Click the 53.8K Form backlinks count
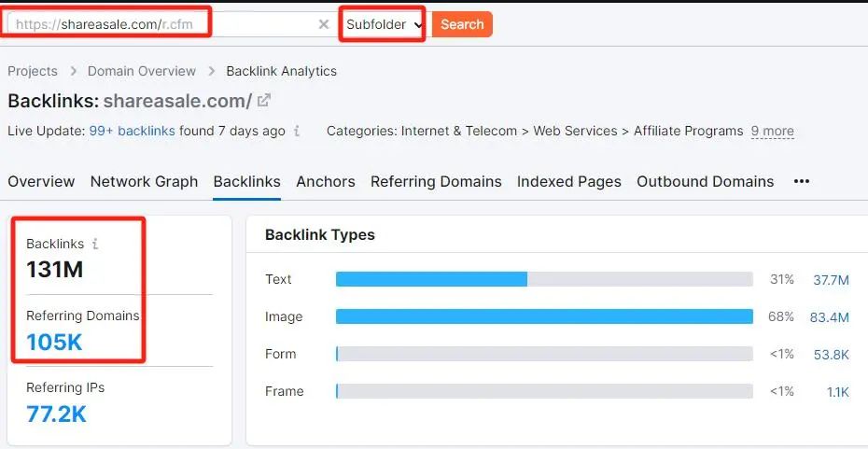868x449 pixels. click(832, 355)
